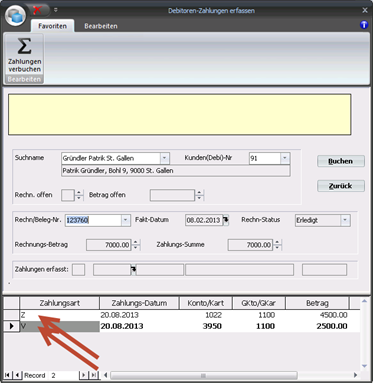The height and width of the screenshot is (383, 373).
Task: Switch to the Bearbeiten tab
Action: [x=101, y=26]
